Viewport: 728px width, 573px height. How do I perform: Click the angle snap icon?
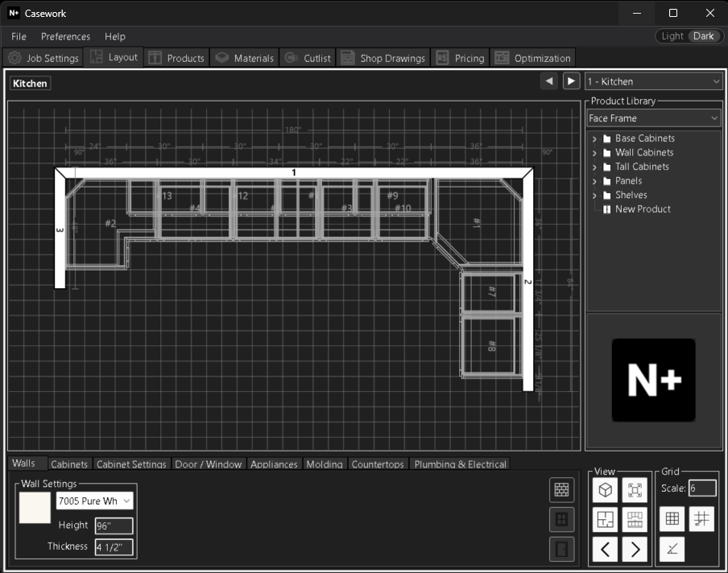point(672,549)
